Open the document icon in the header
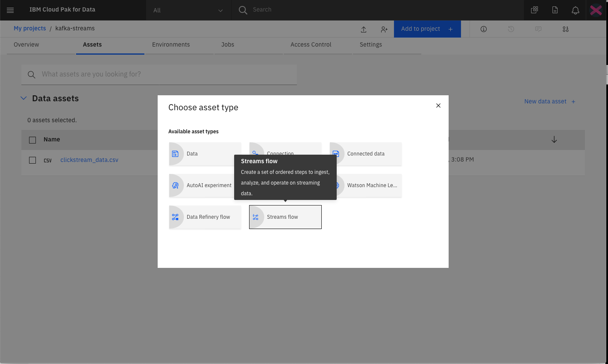 coord(555,10)
